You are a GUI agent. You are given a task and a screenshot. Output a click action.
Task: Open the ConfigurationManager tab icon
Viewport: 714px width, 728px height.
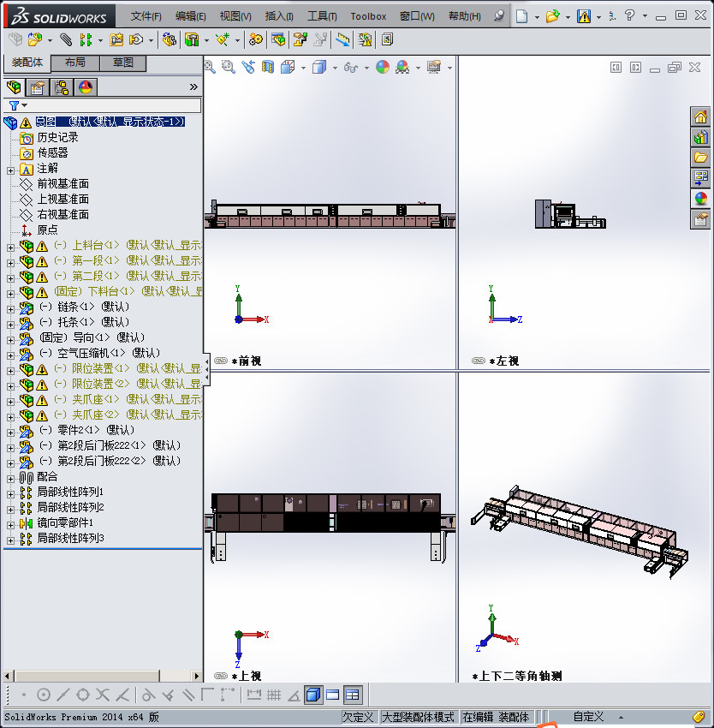(62, 87)
